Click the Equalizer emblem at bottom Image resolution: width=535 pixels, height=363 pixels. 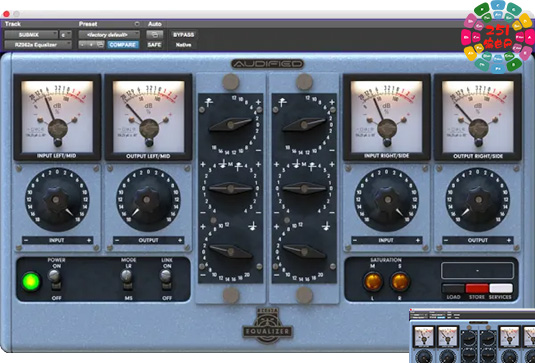point(268,326)
